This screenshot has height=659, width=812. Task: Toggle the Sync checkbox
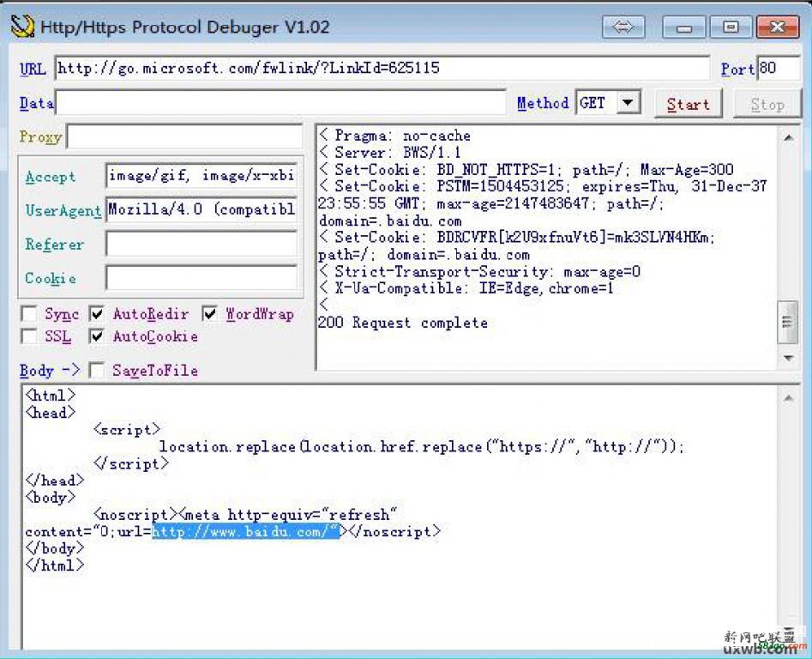(29, 313)
